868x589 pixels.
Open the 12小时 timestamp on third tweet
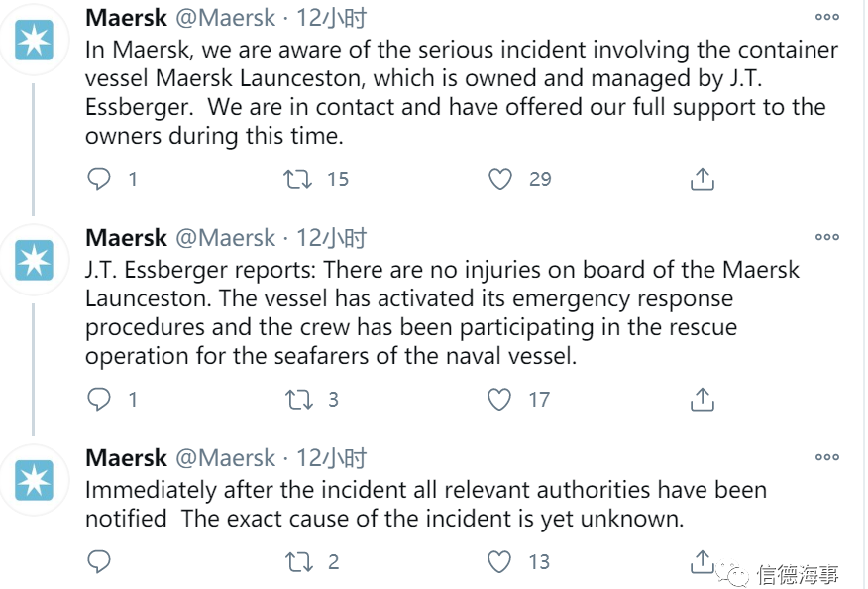[332, 458]
